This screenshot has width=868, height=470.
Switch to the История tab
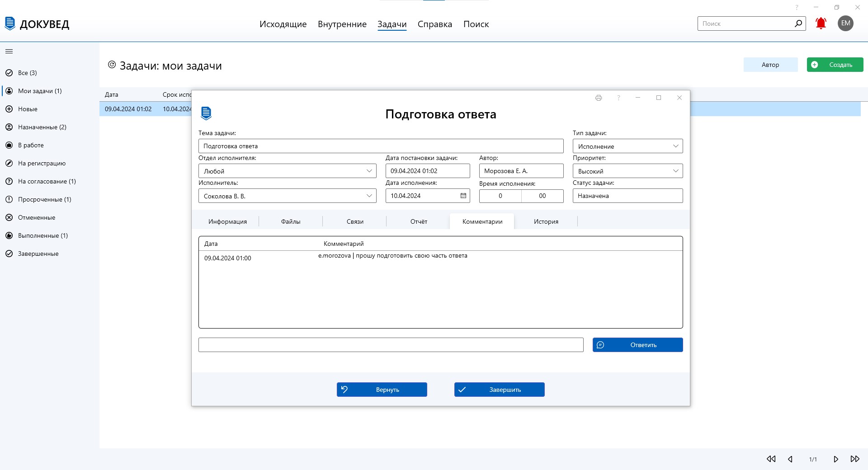546,221
